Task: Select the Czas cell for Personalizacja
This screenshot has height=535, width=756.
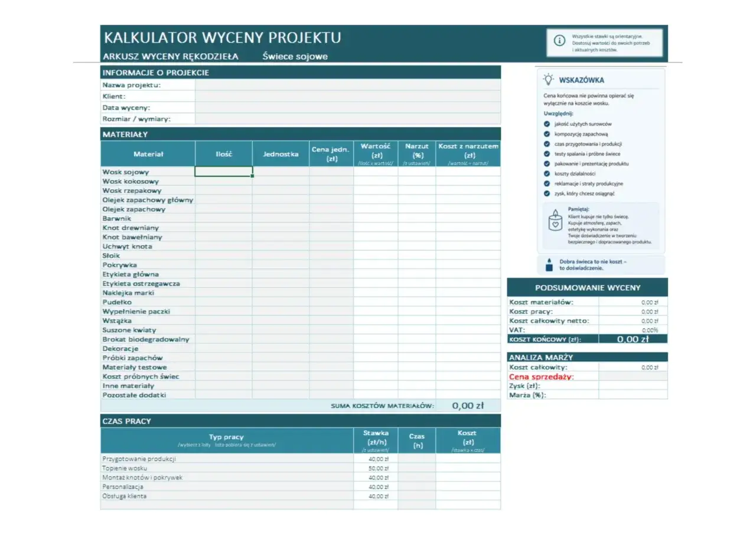Action: point(417,487)
